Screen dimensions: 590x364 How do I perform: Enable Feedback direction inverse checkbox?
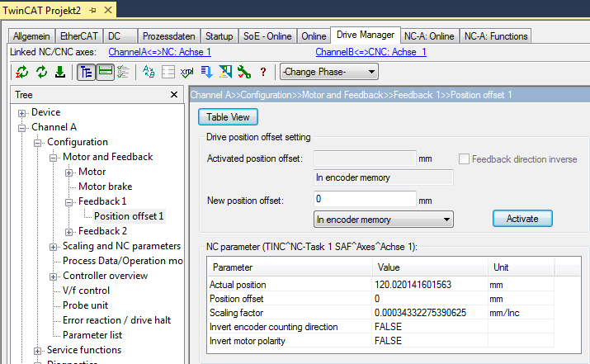tap(464, 158)
